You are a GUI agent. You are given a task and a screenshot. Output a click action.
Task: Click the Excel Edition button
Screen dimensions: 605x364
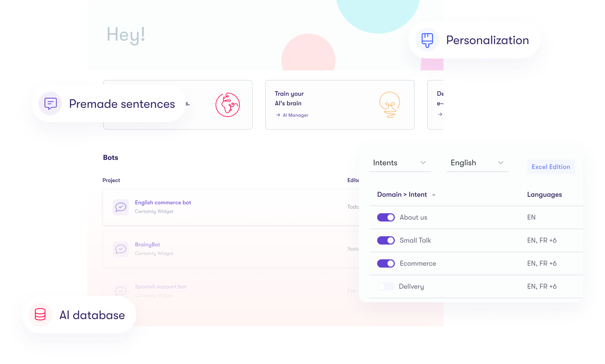(551, 167)
